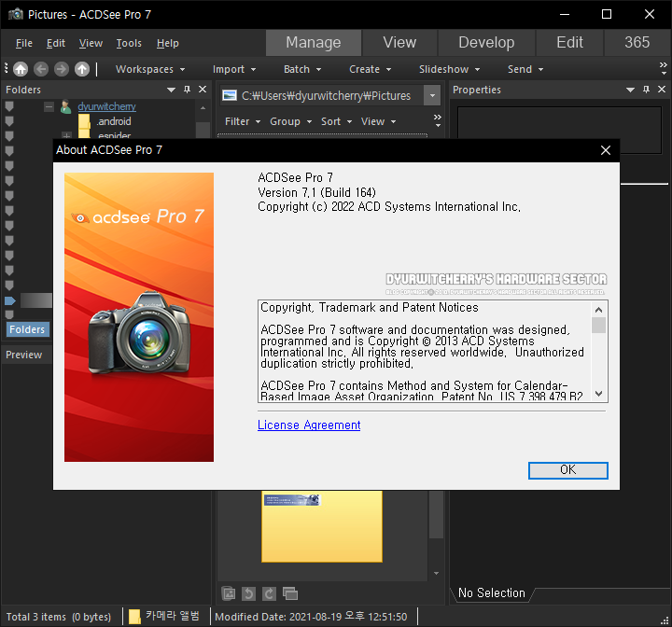Screen dimensions: 672x627
Task: Select the .android folder in tree
Action: click(114, 121)
